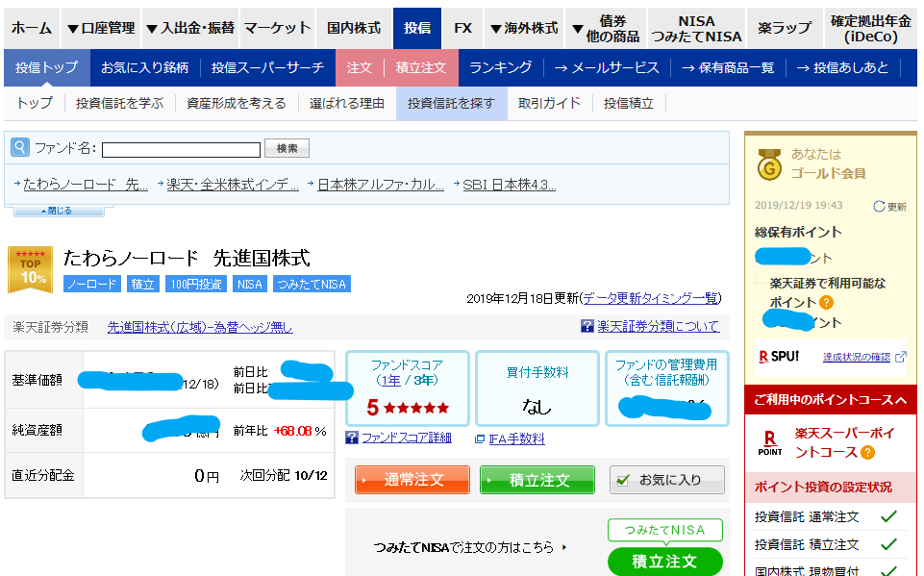
Task: Open お気に入り銘柄 submenu item
Action: 144,68
